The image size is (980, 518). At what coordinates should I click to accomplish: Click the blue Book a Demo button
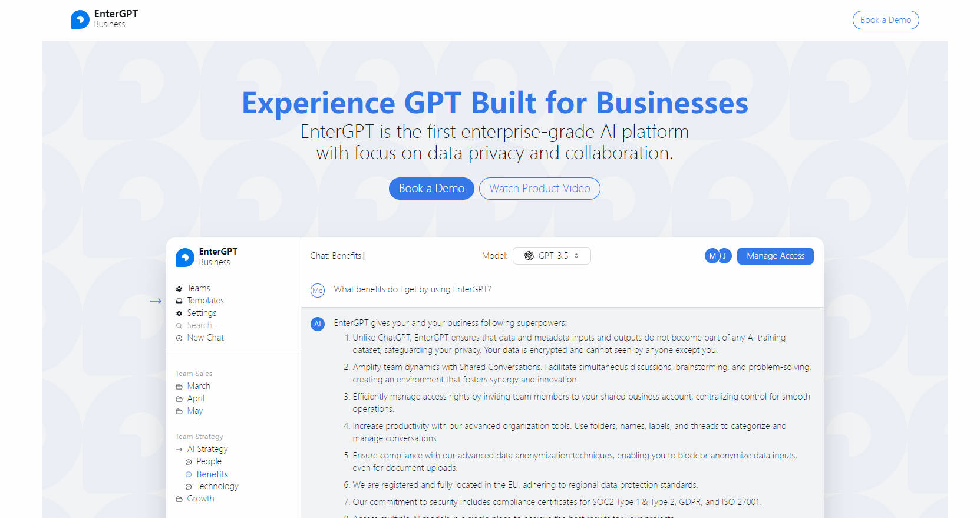click(x=431, y=189)
